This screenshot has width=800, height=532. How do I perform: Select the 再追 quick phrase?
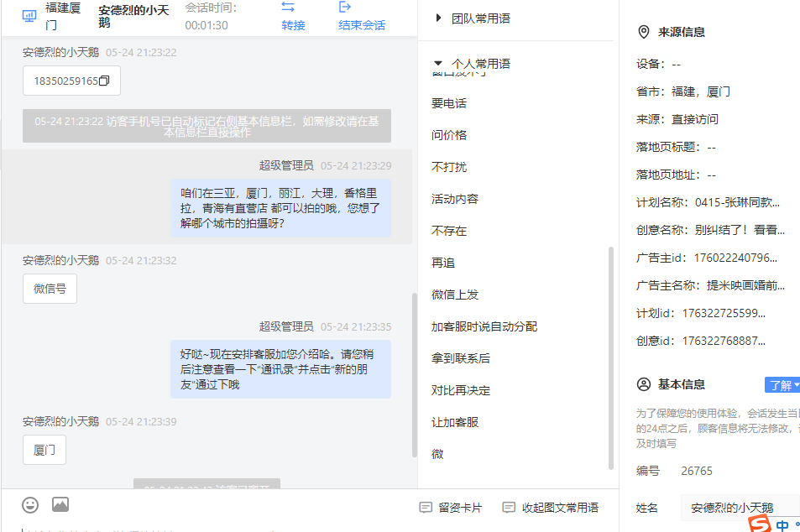443,263
